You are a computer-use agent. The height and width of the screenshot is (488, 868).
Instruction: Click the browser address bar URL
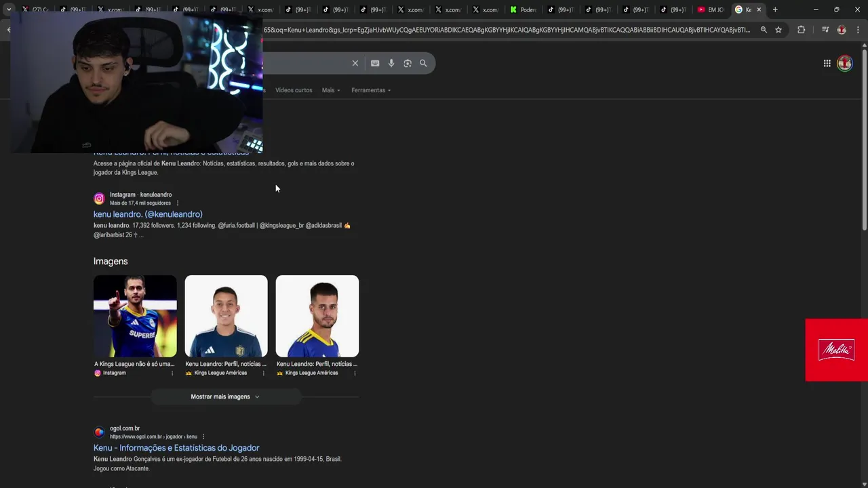pyautogui.click(x=507, y=30)
